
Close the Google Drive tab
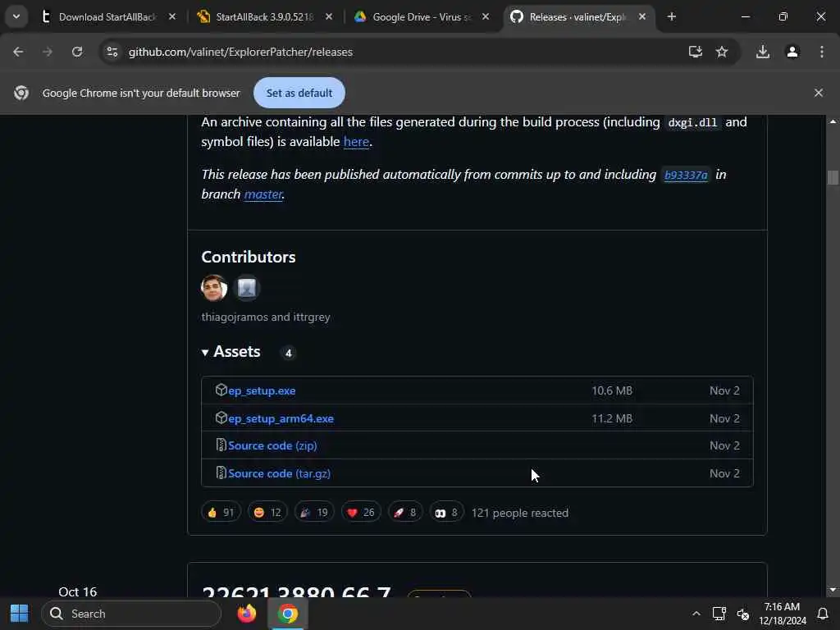(x=486, y=16)
